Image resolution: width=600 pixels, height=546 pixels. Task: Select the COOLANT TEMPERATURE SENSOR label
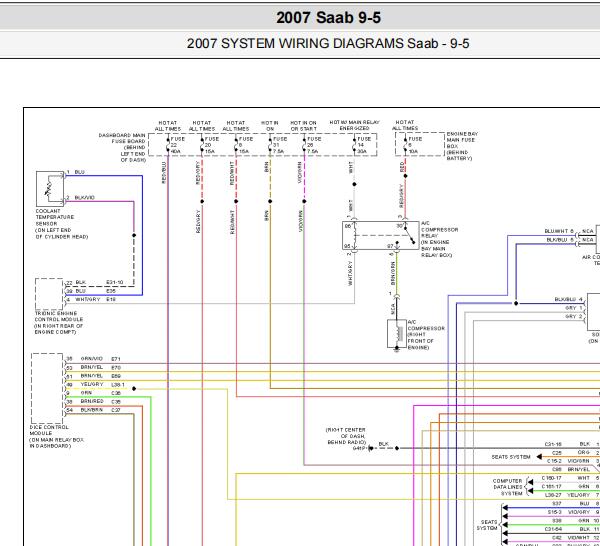pyautogui.click(x=62, y=224)
